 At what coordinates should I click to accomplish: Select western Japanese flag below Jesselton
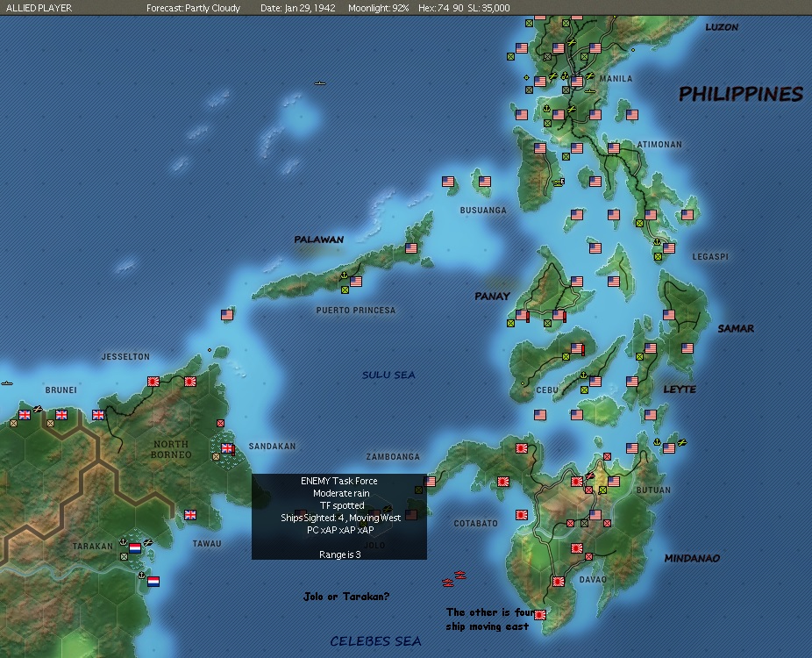pos(153,382)
